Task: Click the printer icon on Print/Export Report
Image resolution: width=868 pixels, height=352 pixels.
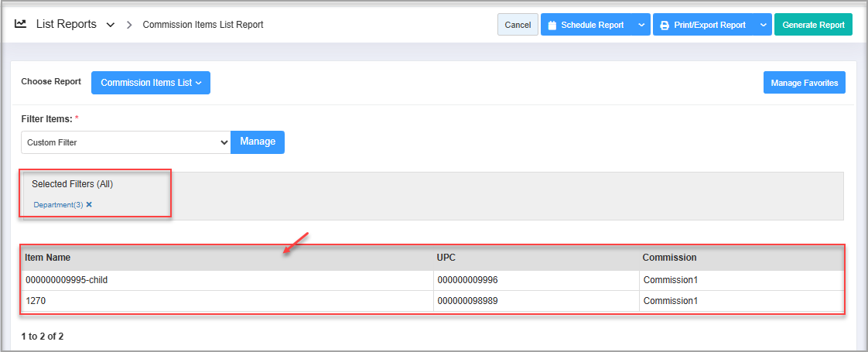Action: (665, 25)
